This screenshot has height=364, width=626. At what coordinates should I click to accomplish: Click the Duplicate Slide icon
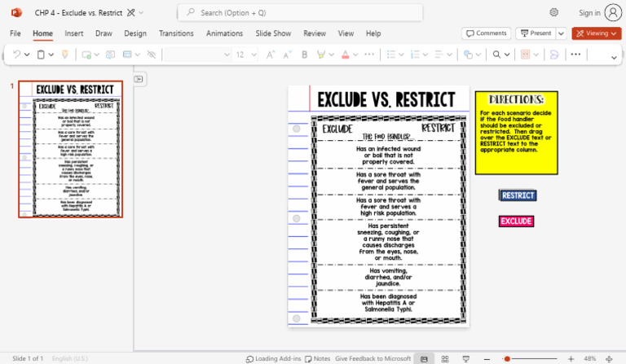(110, 55)
